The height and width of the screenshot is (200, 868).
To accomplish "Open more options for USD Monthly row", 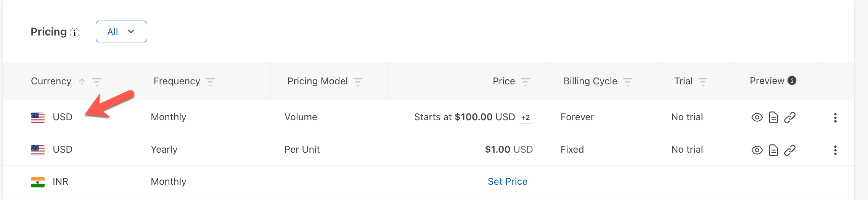I will point(835,118).
